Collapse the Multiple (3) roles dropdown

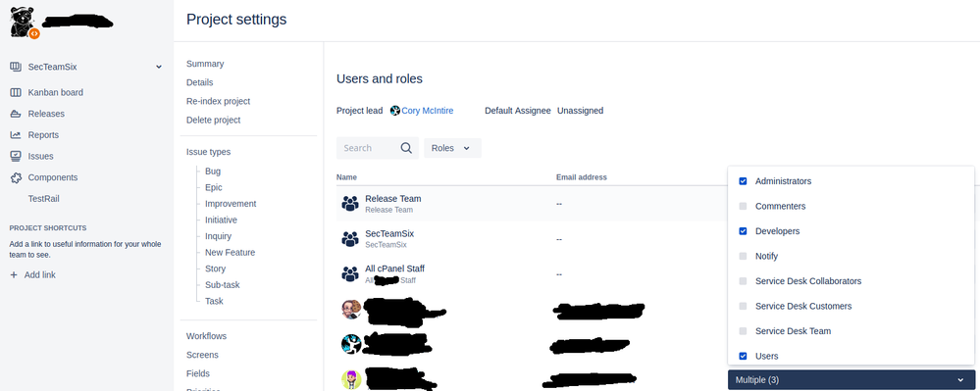point(851,380)
